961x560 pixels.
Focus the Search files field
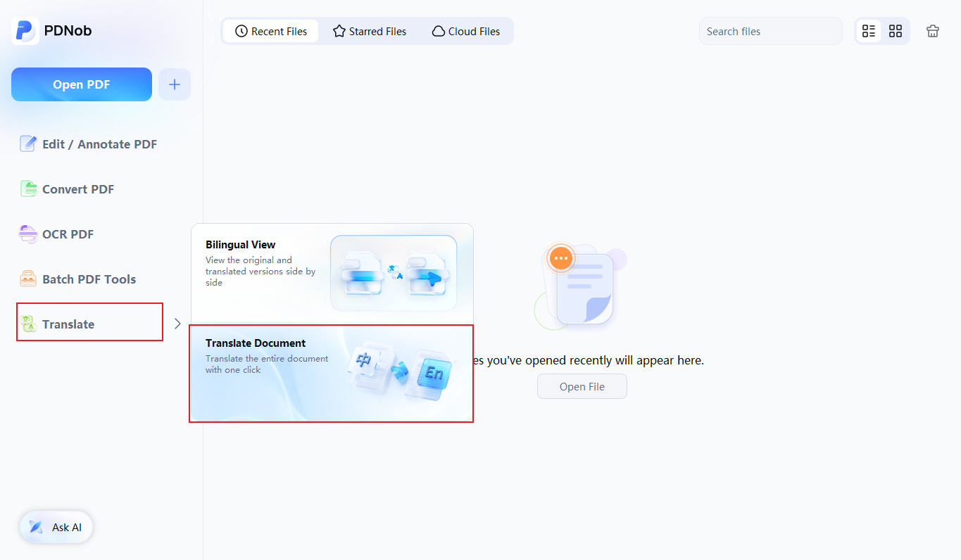point(770,31)
